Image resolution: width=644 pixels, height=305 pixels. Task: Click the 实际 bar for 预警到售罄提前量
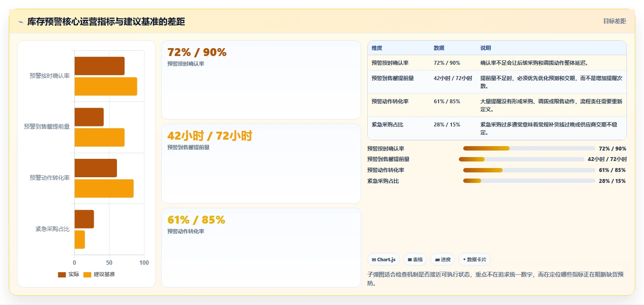click(x=89, y=117)
